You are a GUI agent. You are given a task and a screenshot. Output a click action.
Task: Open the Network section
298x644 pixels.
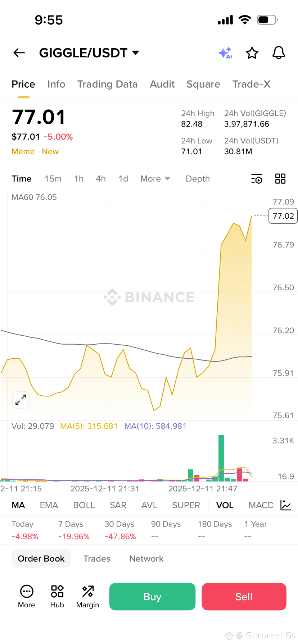[x=146, y=558]
